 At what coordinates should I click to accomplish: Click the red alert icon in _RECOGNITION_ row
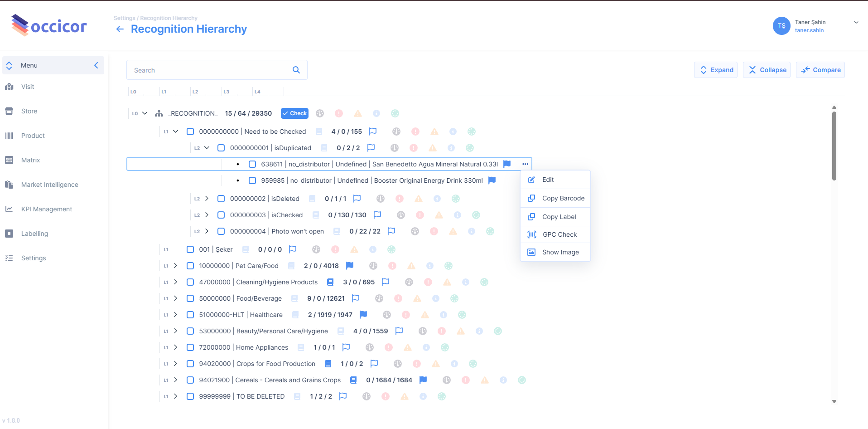pyautogui.click(x=339, y=113)
